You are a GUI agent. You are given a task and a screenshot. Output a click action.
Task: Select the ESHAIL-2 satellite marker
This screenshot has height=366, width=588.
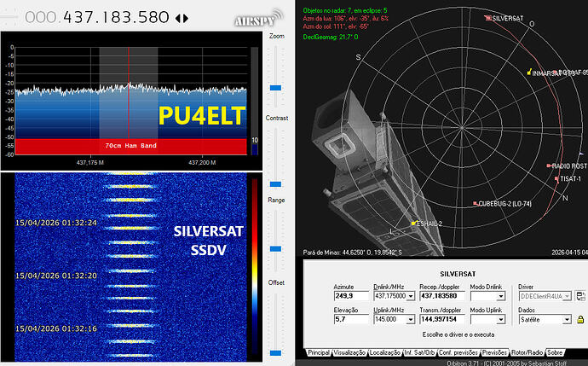[413, 224]
